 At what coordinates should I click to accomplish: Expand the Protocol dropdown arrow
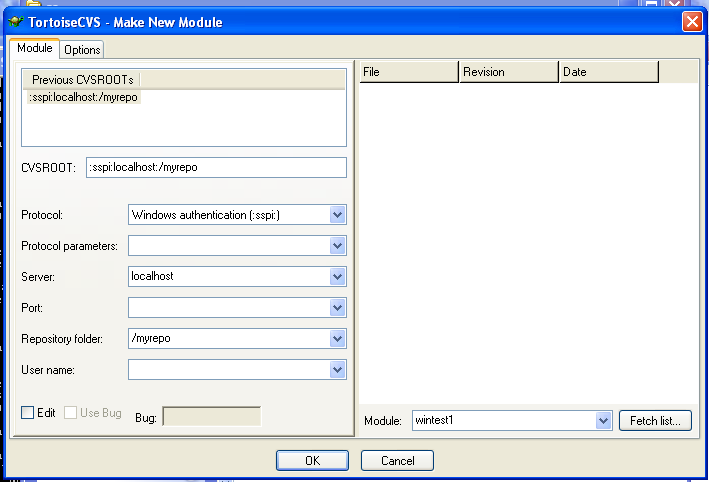[337, 215]
